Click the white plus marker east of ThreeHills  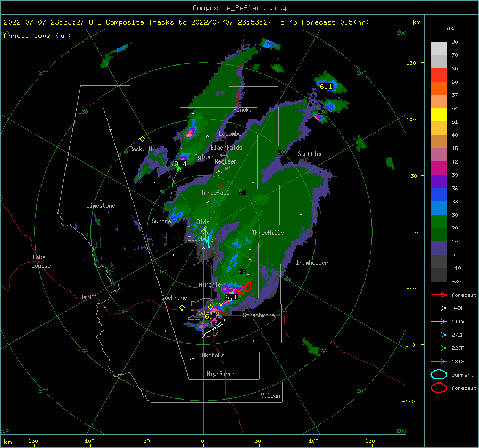(301, 214)
